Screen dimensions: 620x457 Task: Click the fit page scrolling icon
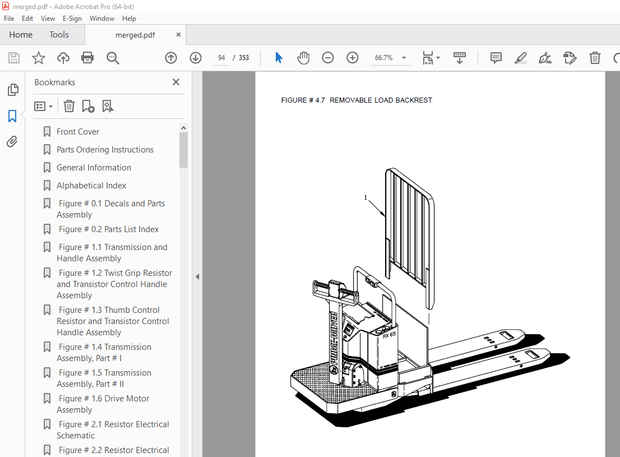tap(428, 58)
